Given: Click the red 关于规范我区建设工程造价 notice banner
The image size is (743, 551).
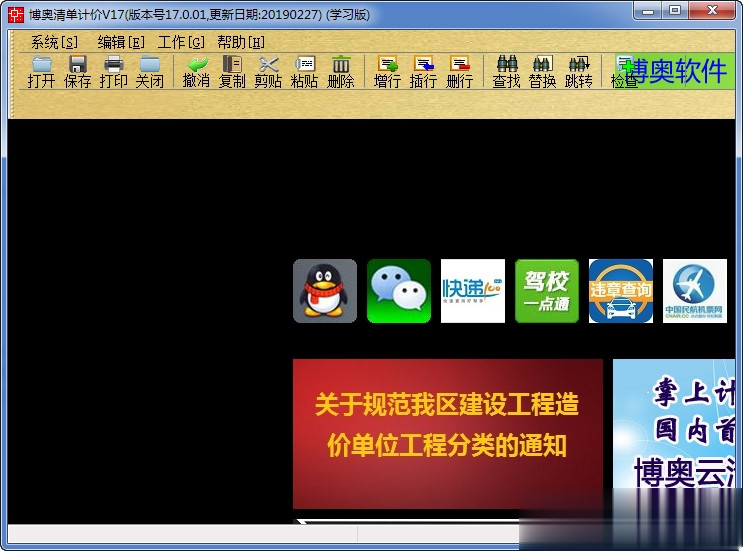Looking at the screenshot, I should click(x=448, y=434).
